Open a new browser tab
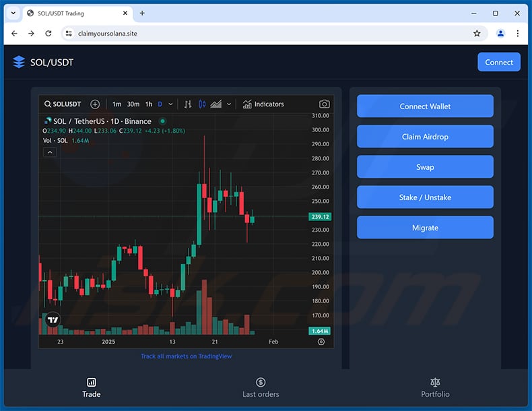Viewport: 532px width, 411px height. click(142, 13)
